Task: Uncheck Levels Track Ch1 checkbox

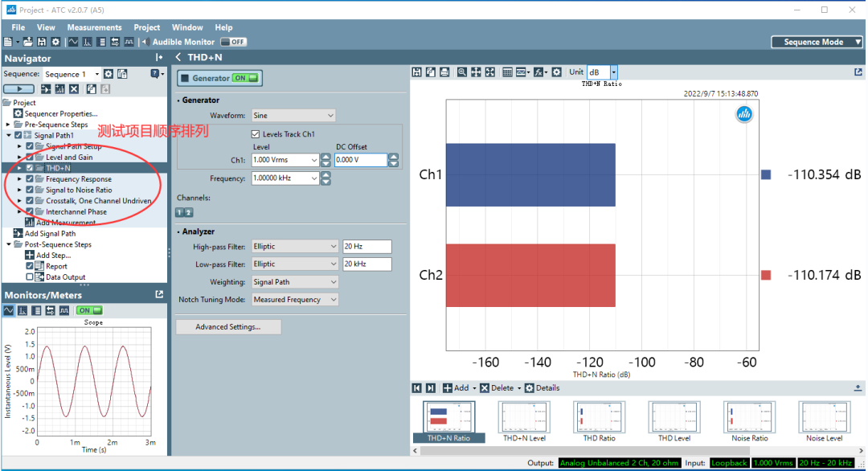Action: pos(256,134)
